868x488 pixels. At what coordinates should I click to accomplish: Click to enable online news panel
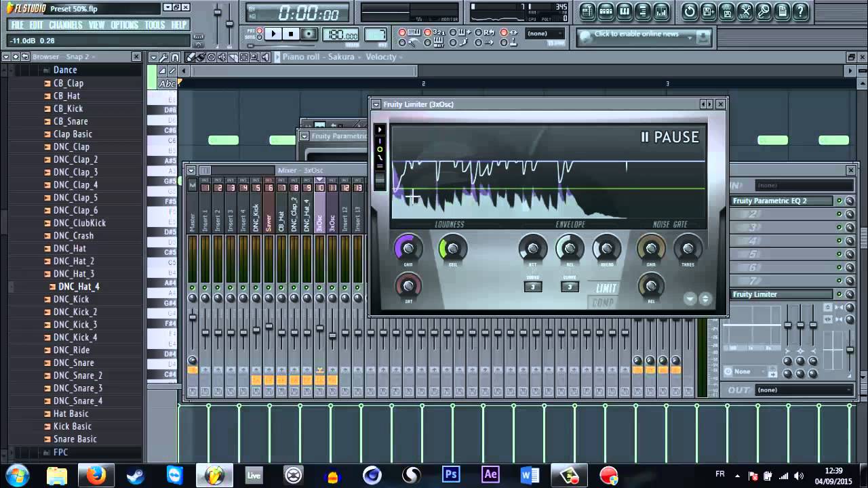(x=644, y=37)
